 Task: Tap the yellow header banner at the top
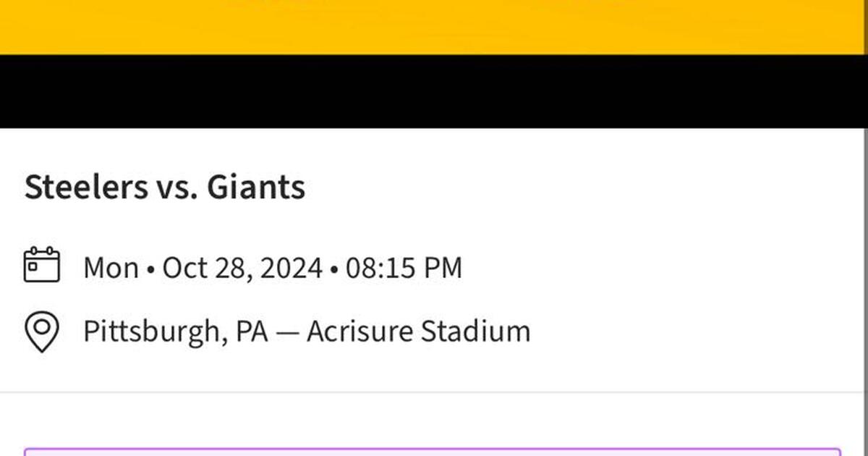pyautogui.click(x=434, y=28)
